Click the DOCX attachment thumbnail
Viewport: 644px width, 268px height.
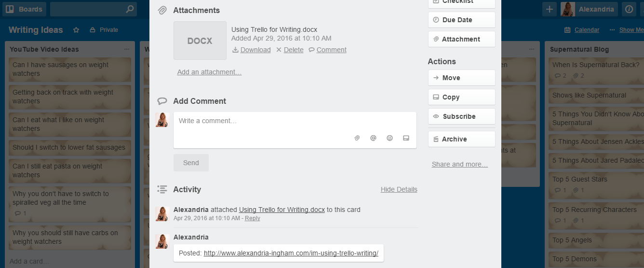[x=200, y=41]
